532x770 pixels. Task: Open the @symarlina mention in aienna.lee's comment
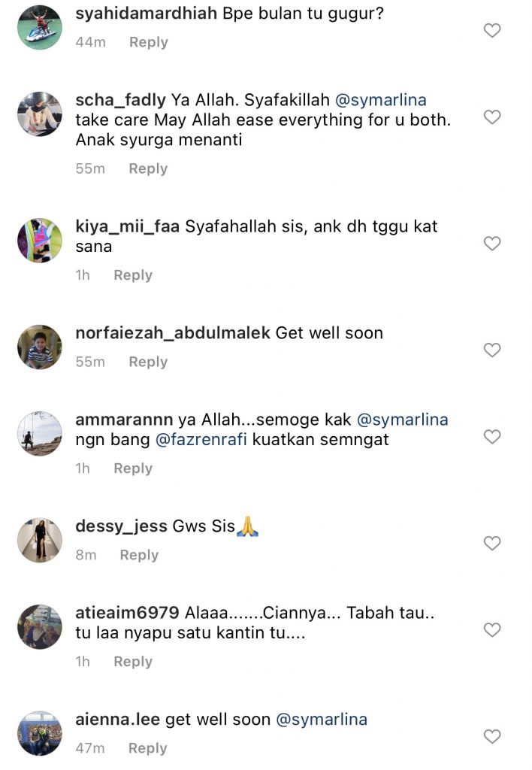[x=322, y=720]
